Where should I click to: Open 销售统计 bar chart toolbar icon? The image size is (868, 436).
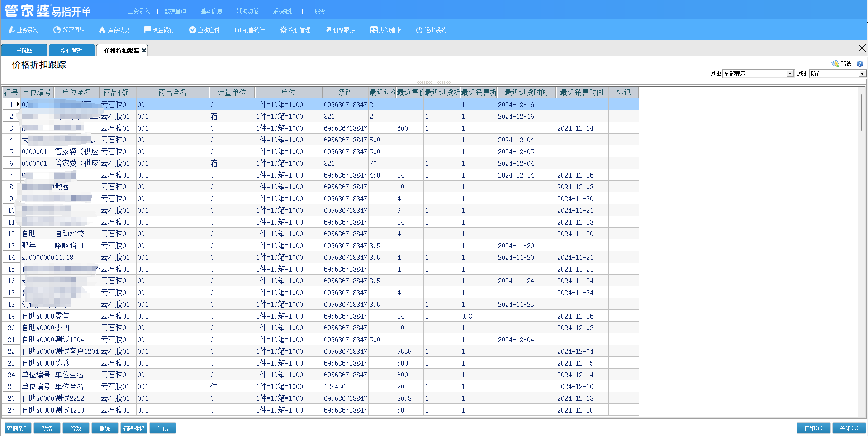pyautogui.click(x=249, y=30)
